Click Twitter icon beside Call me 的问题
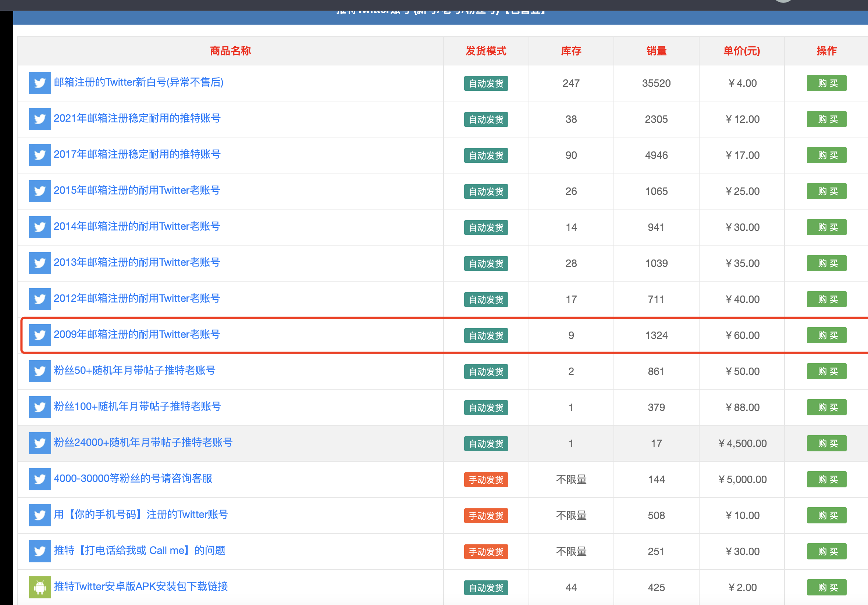868x605 pixels. point(40,551)
